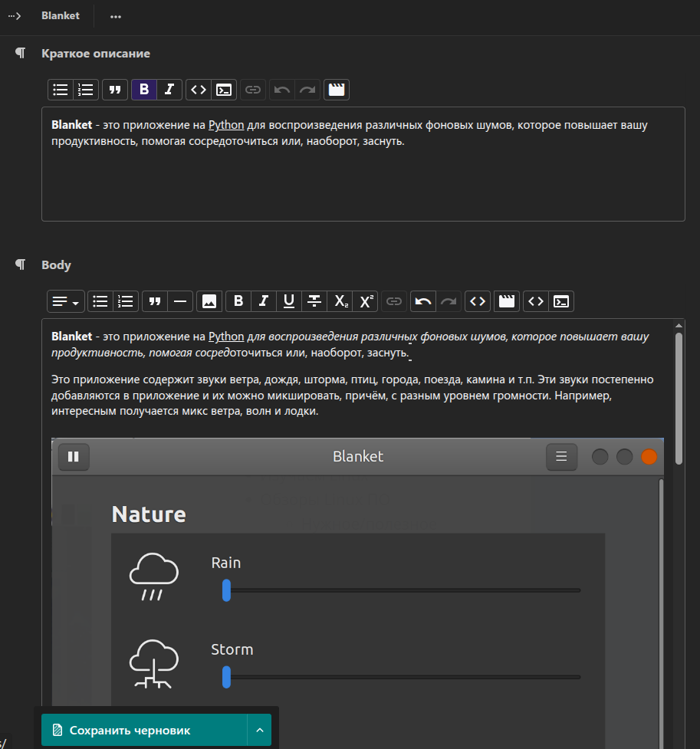Undo in the Body toolbar

(423, 301)
